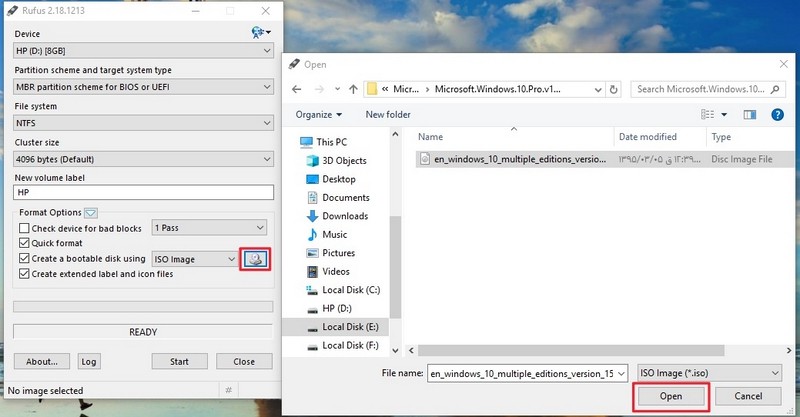Uncheck the Quick format checkbox
Screen dimensions: 800x417
[x=24, y=243]
